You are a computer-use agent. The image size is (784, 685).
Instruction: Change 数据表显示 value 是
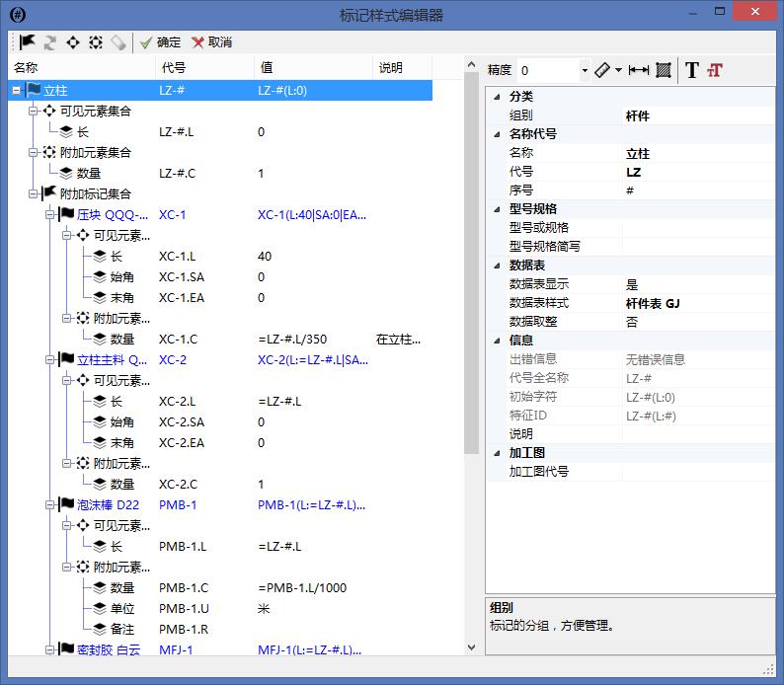698,285
